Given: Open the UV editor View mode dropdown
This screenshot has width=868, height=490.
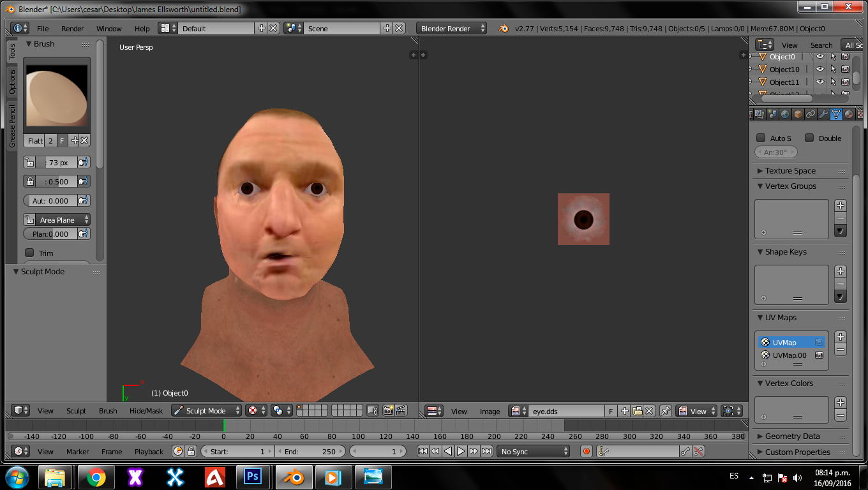Looking at the screenshot, I should [x=697, y=412].
